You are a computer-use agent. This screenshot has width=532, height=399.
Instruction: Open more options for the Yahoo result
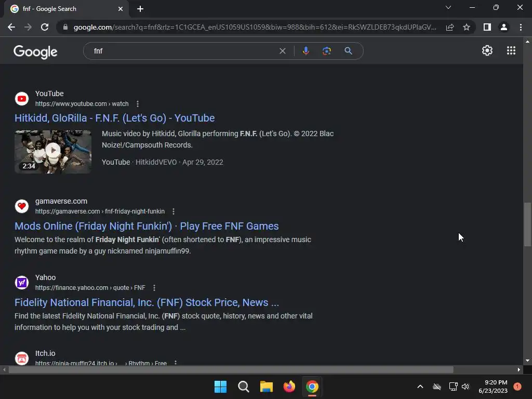point(154,288)
